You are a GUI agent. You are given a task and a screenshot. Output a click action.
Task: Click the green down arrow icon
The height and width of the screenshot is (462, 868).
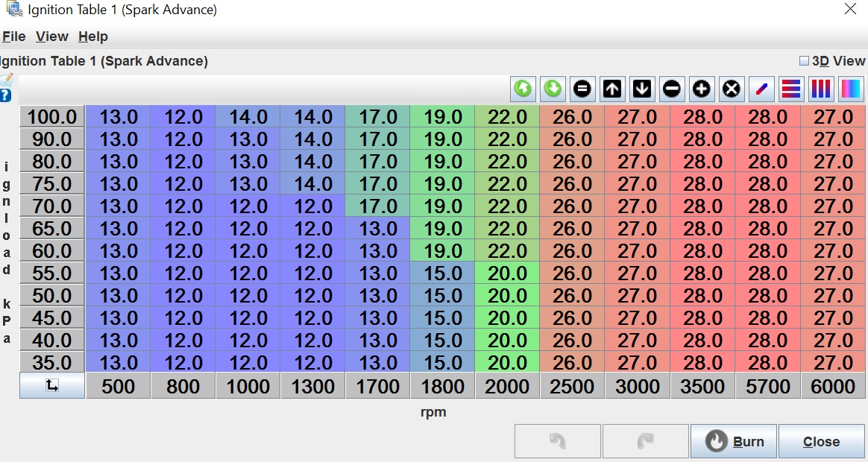pos(553,89)
